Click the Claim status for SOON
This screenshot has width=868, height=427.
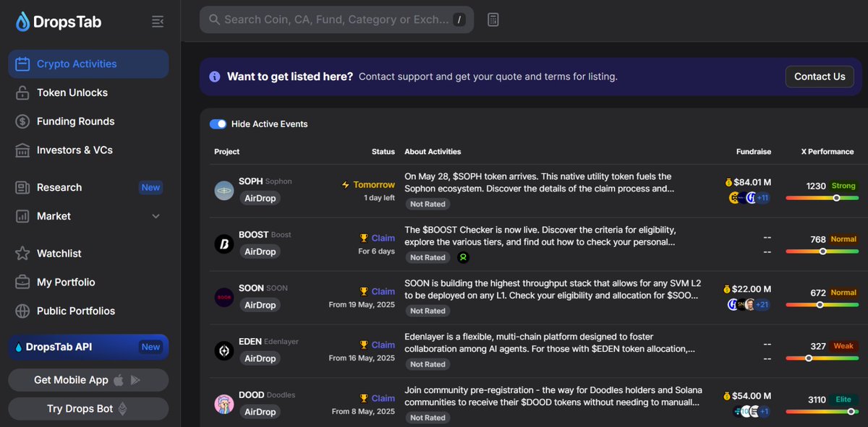[378, 291]
